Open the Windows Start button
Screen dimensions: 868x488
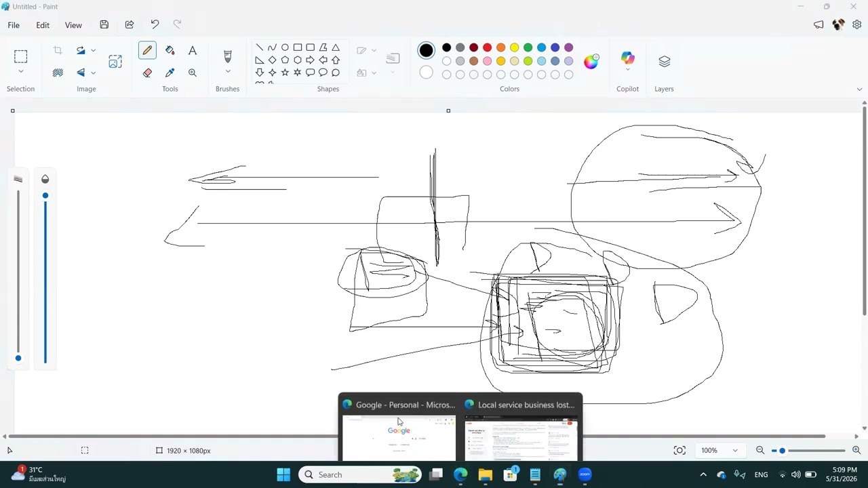283,474
